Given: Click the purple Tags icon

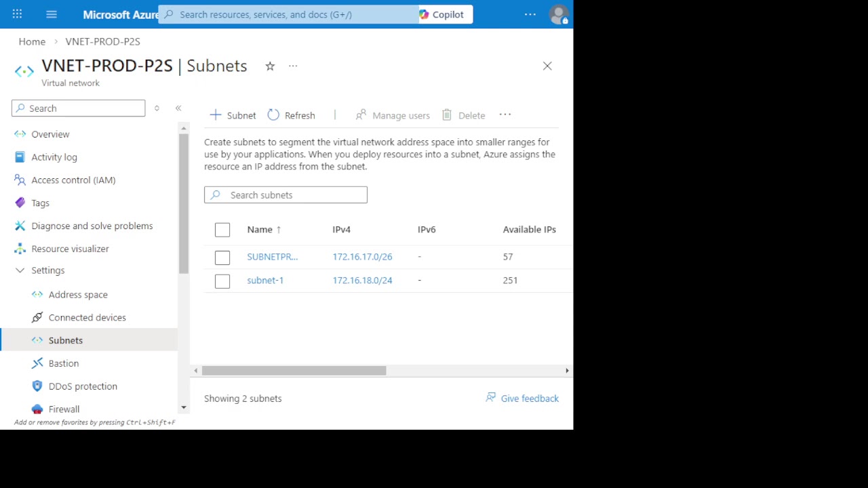Looking at the screenshot, I should click(20, 203).
